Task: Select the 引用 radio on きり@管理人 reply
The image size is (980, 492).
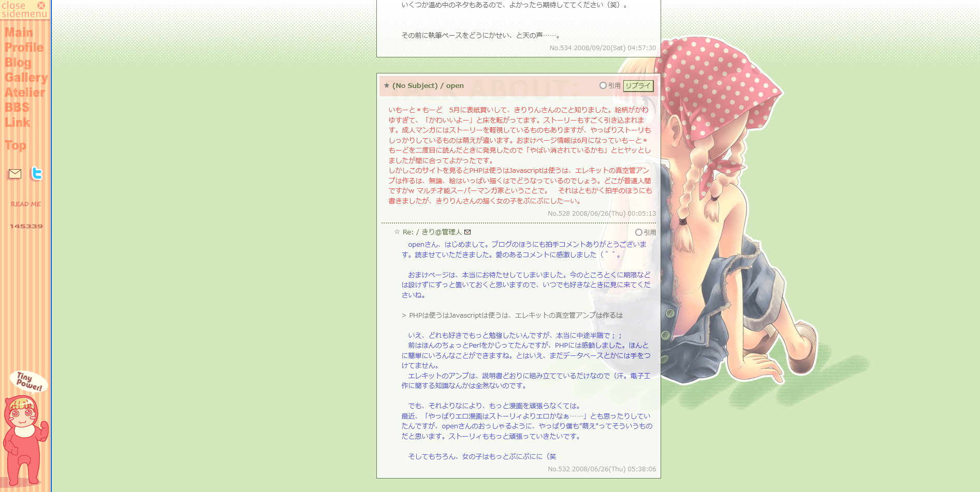Action: [x=638, y=232]
